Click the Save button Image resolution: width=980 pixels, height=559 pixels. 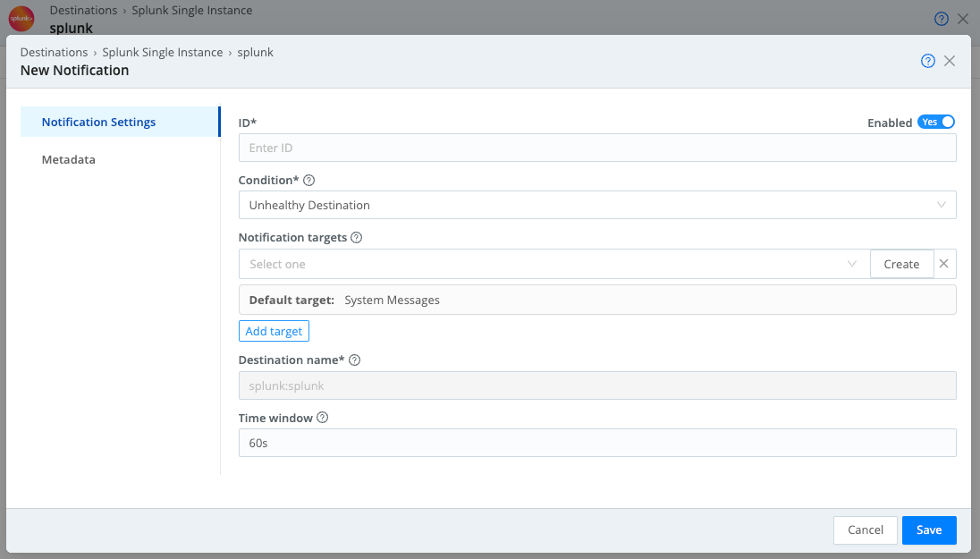tap(929, 529)
